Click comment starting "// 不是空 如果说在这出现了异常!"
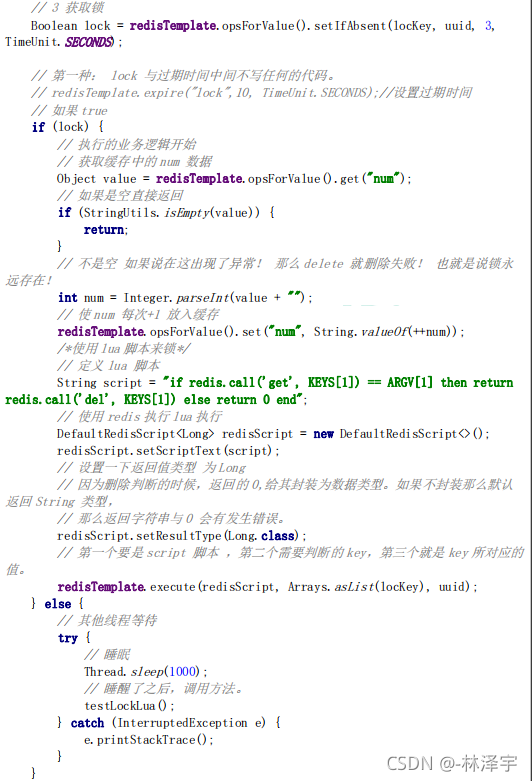The width and height of the screenshot is (532, 781). click(285, 263)
